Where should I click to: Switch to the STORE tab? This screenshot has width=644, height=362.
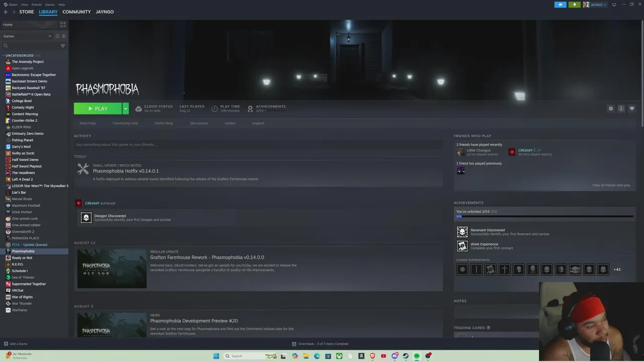point(27,12)
